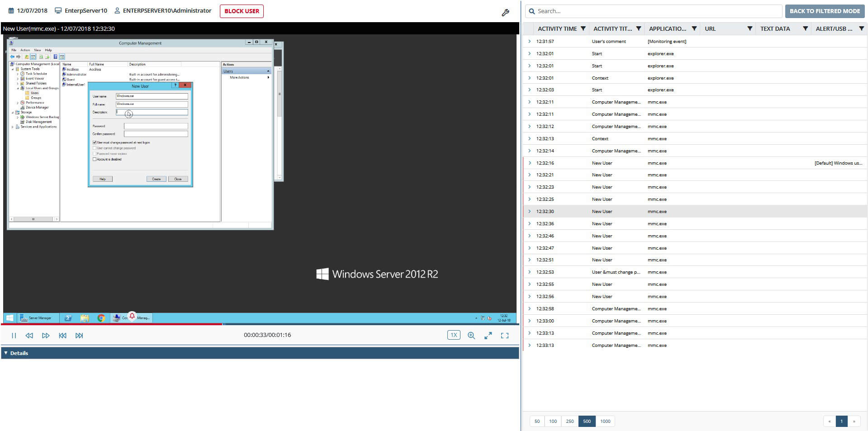This screenshot has height=431, width=868.
Task: Click the fast-forward double-arrow button
Action: (x=46, y=336)
